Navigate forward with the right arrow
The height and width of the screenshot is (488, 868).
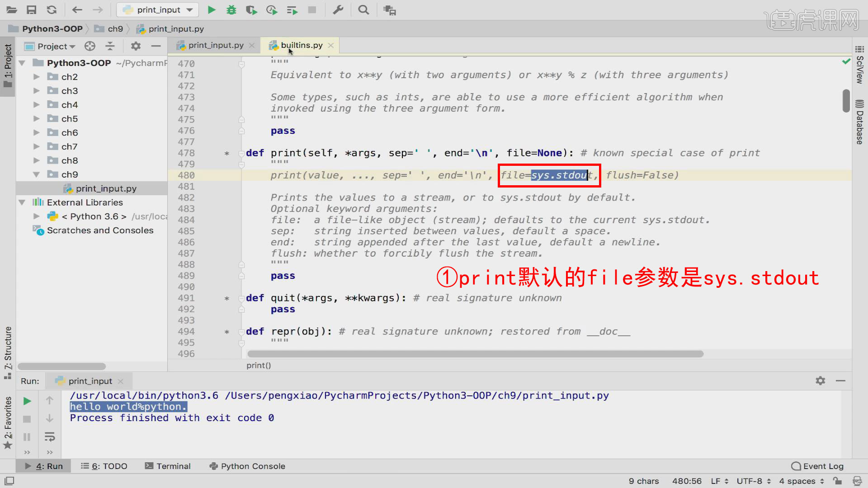98,9
